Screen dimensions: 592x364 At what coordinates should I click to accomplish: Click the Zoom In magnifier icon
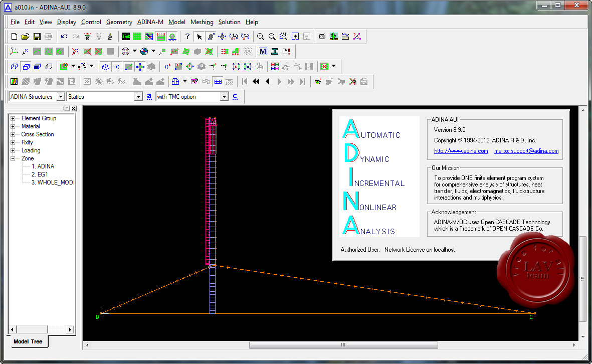(x=261, y=36)
